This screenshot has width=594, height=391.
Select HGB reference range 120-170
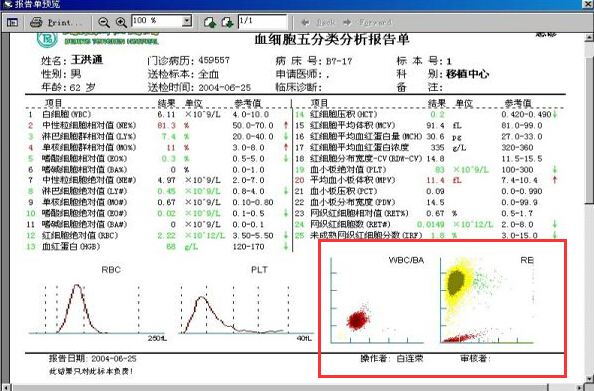(249, 247)
